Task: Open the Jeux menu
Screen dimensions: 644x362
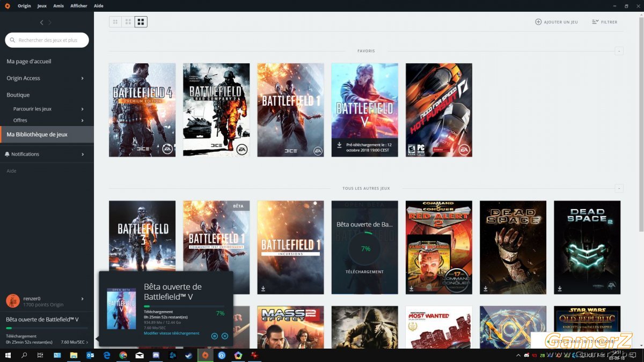Action: [42, 6]
